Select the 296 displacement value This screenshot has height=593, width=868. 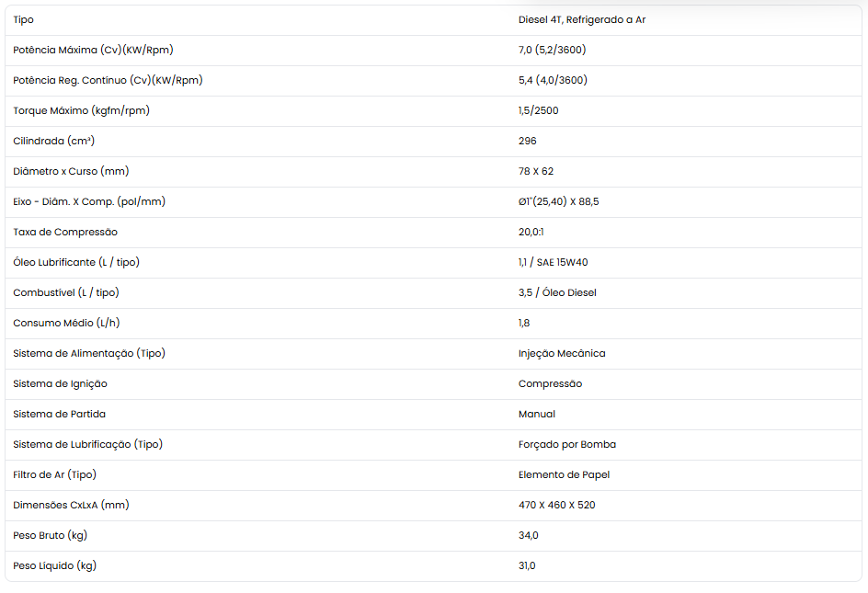527,142
